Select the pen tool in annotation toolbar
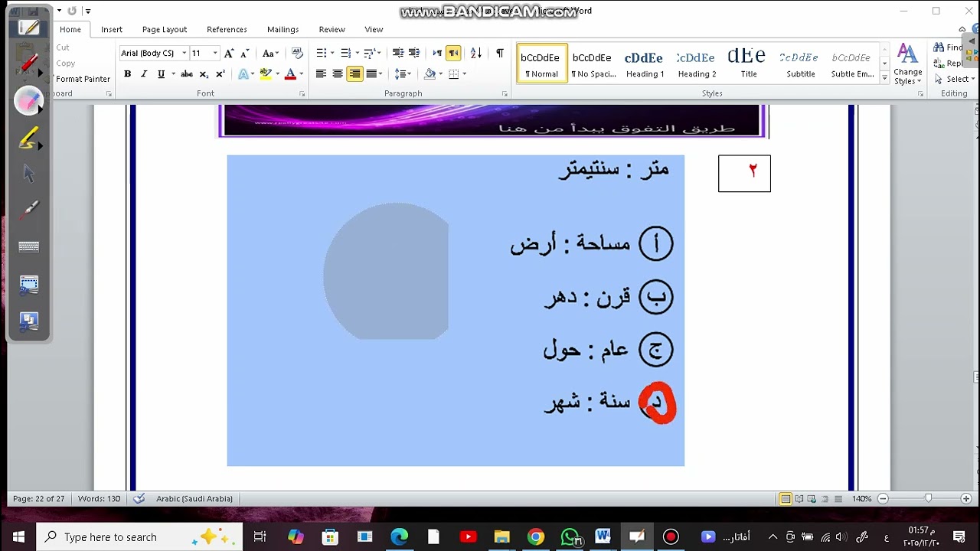The image size is (980, 551). coord(29,28)
